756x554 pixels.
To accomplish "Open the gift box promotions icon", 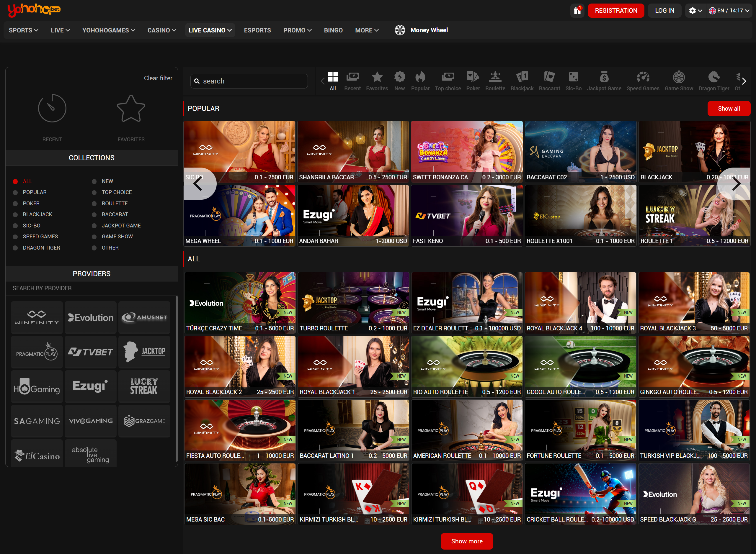I will click(577, 11).
